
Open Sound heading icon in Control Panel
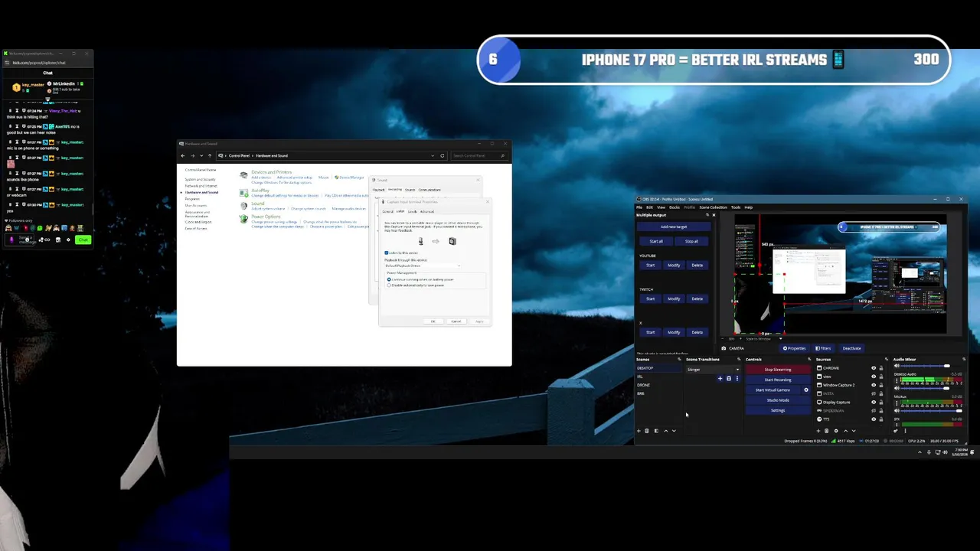click(x=243, y=206)
